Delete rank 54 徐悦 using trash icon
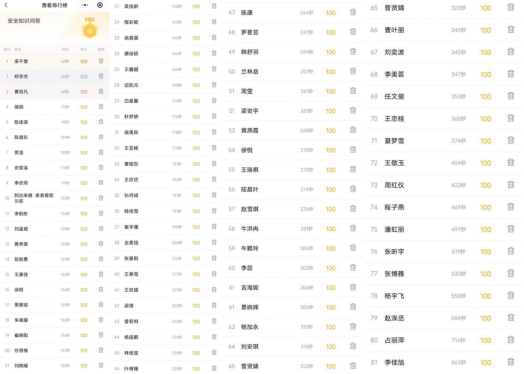The width and height of the screenshot is (524, 374). pos(353,150)
